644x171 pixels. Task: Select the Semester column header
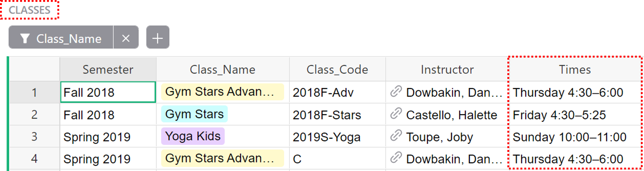[x=108, y=69]
